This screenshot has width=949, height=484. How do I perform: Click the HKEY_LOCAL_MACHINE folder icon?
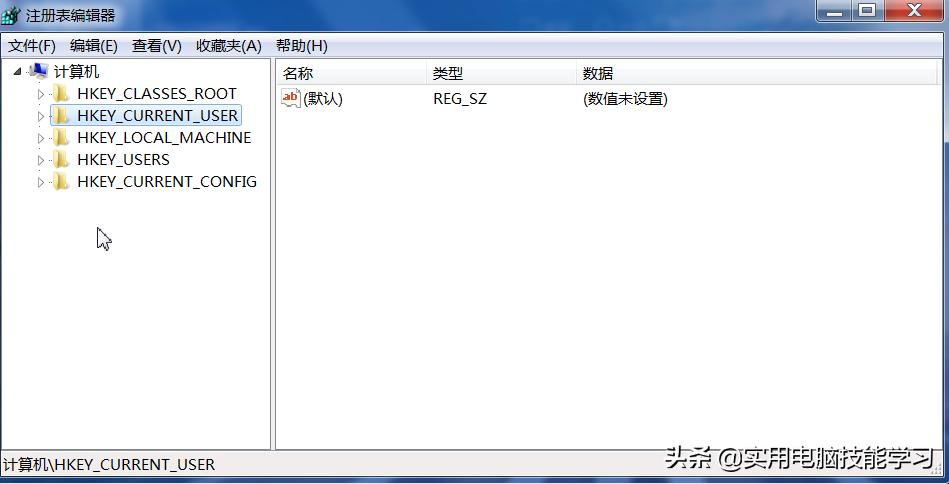coord(61,137)
